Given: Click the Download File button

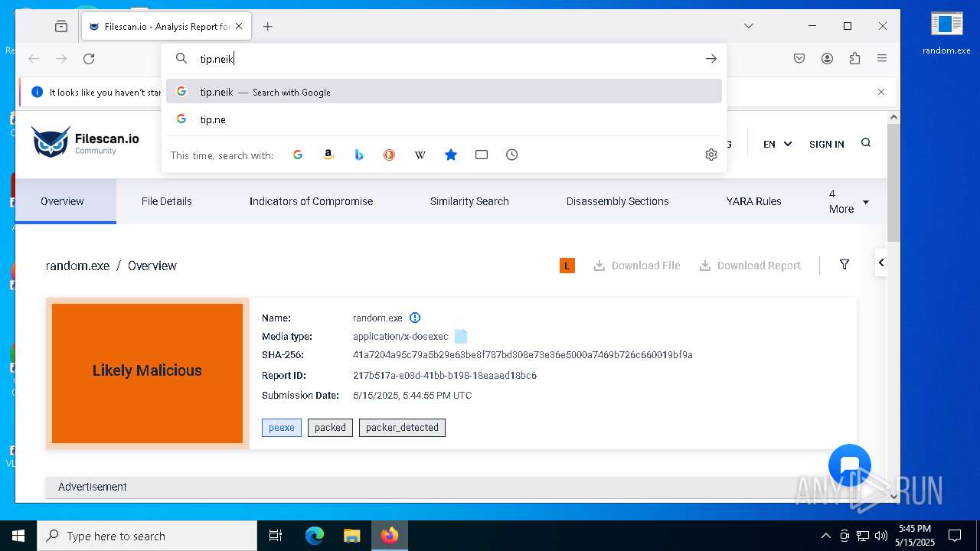Looking at the screenshot, I should 637,266.
